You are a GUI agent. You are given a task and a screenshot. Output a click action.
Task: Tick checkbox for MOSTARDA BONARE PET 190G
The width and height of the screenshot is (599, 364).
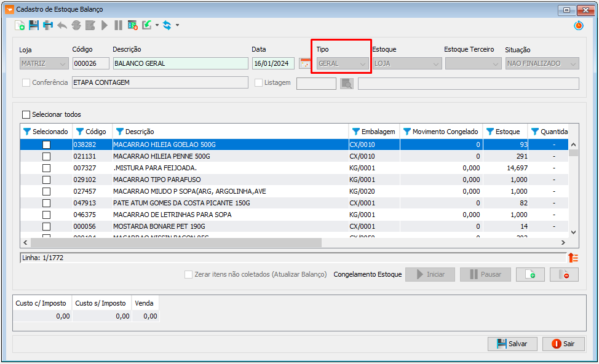(x=46, y=226)
